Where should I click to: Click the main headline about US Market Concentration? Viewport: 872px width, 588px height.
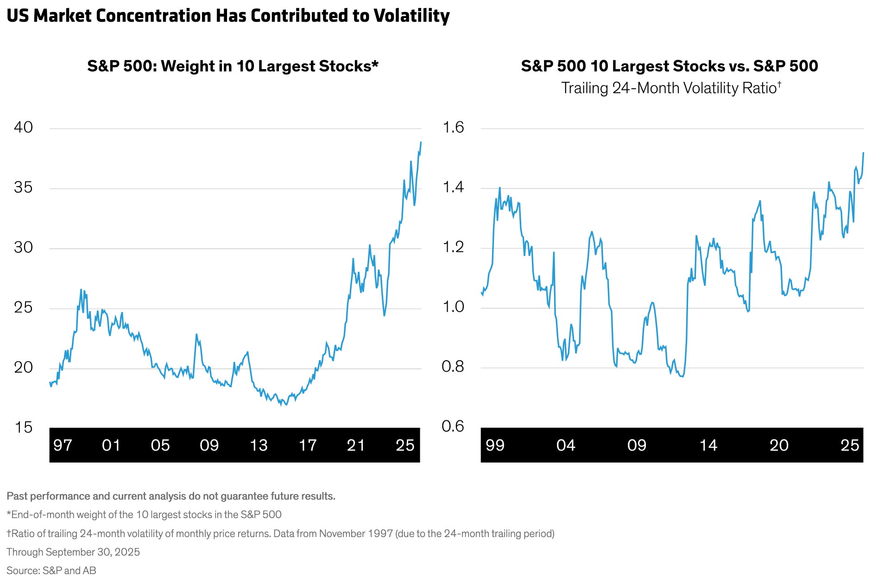(x=228, y=16)
